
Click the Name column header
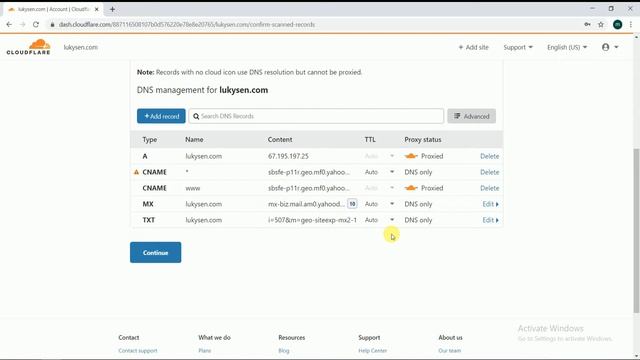click(194, 140)
